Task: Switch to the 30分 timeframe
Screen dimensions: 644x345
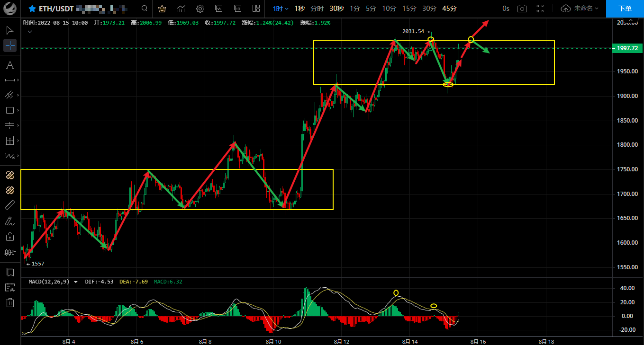Action: pyautogui.click(x=429, y=9)
